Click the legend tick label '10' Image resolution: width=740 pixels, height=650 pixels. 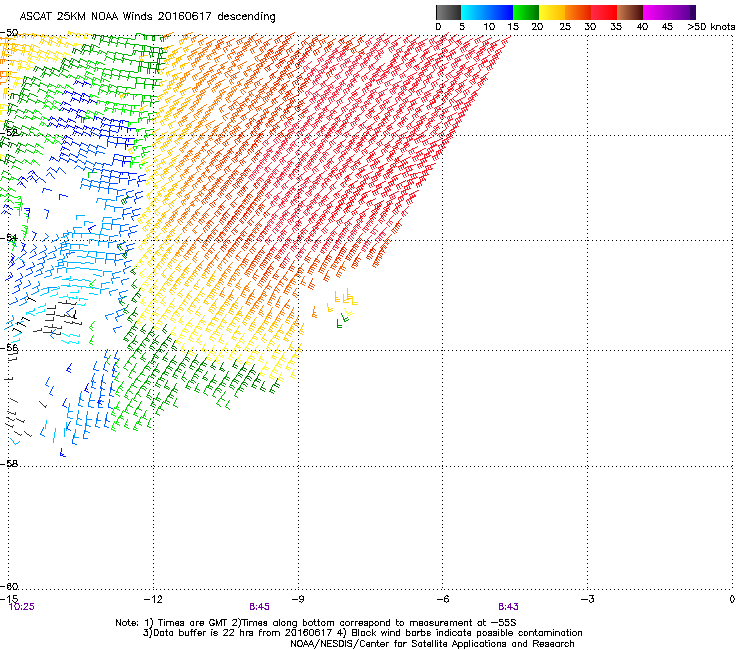489,27
